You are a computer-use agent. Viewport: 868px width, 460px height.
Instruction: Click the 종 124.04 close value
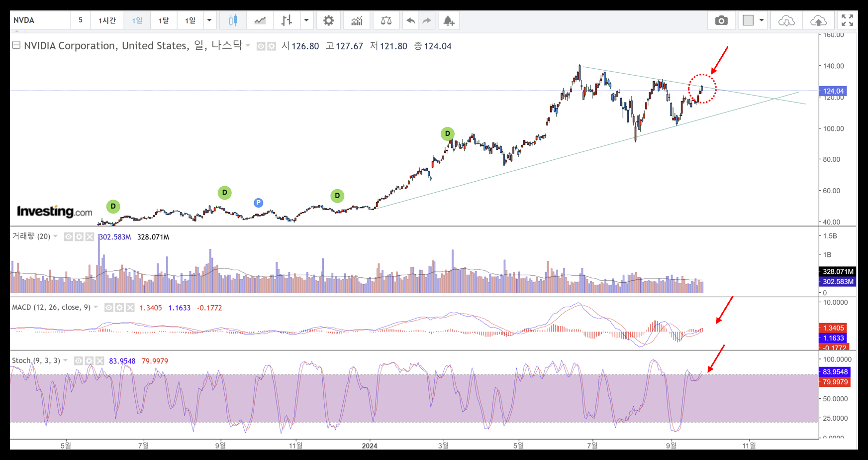tap(433, 46)
